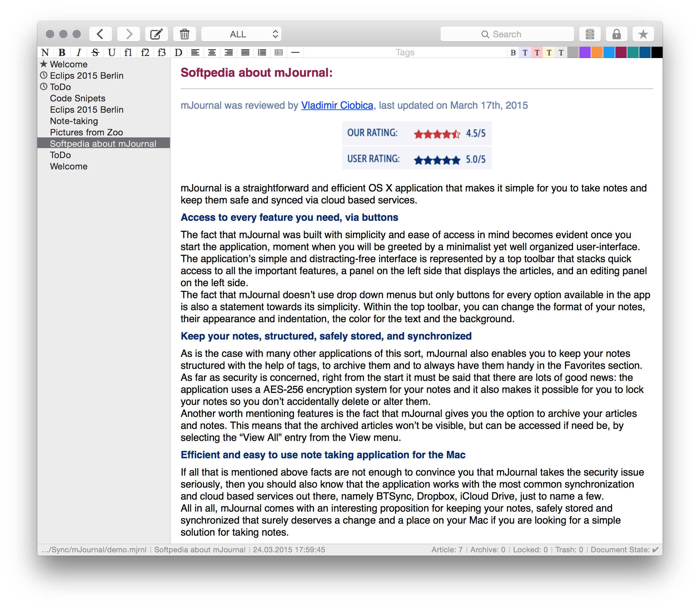Viewport: 700px width, 609px height.
Task: Toggle the lock icon for this article
Action: tap(616, 34)
